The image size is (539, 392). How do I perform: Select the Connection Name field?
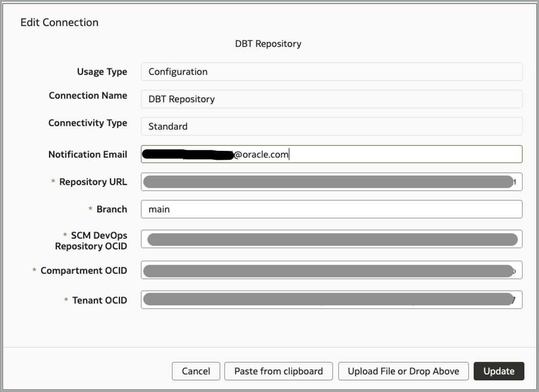pos(331,99)
